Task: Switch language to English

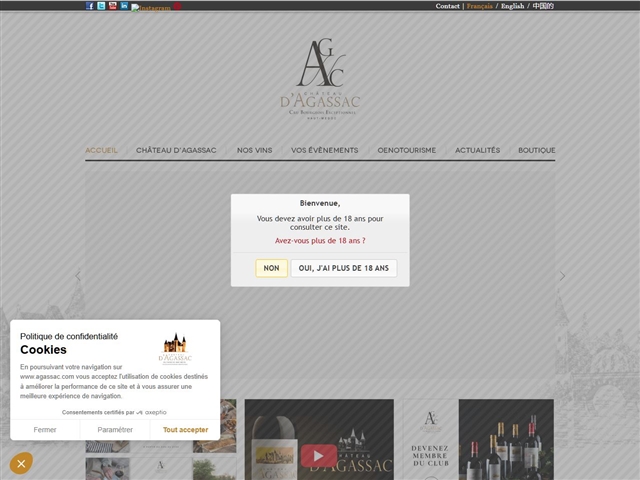Action: (512, 6)
